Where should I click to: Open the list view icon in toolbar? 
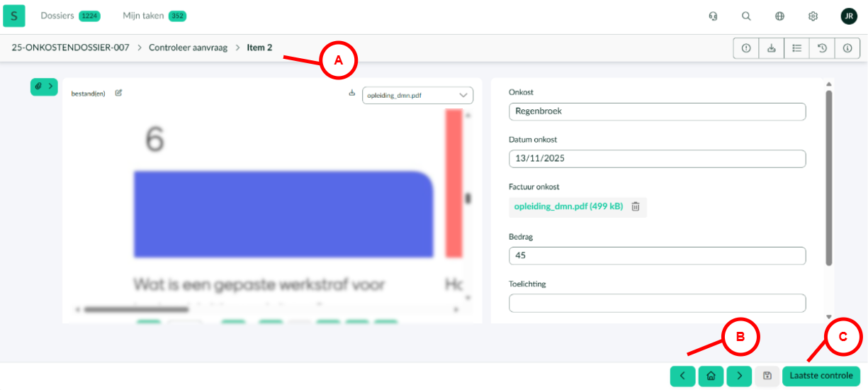tap(796, 48)
